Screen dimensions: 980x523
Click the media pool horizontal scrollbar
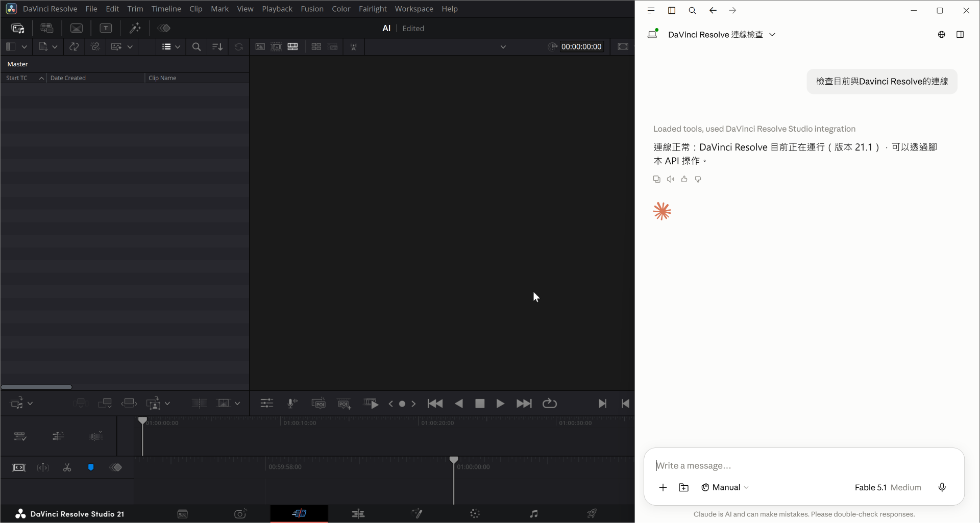click(x=36, y=387)
